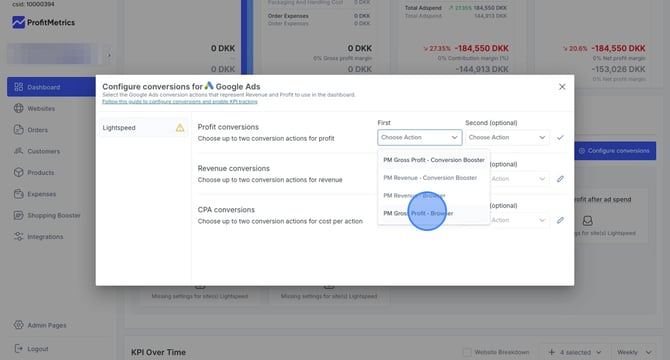Open the Second optional profit action dropdown
This screenshot has width=670, height=360.
(x=507, y=138)
